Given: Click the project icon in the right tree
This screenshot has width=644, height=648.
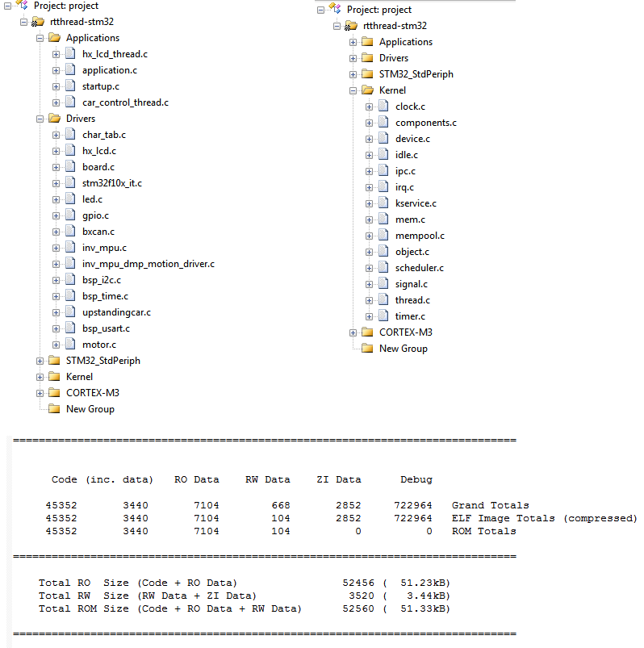Looking at the screenshot, I should [x=335, y=8].
